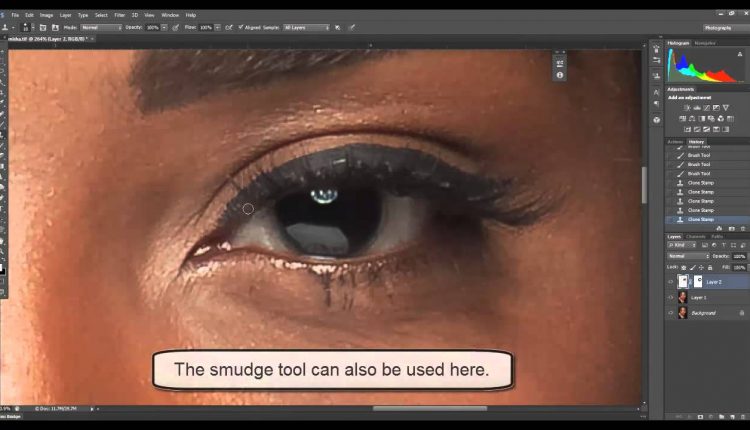Open the Mode dropdown set to Normal
This screenshot has width=750, height=430.
101,28
